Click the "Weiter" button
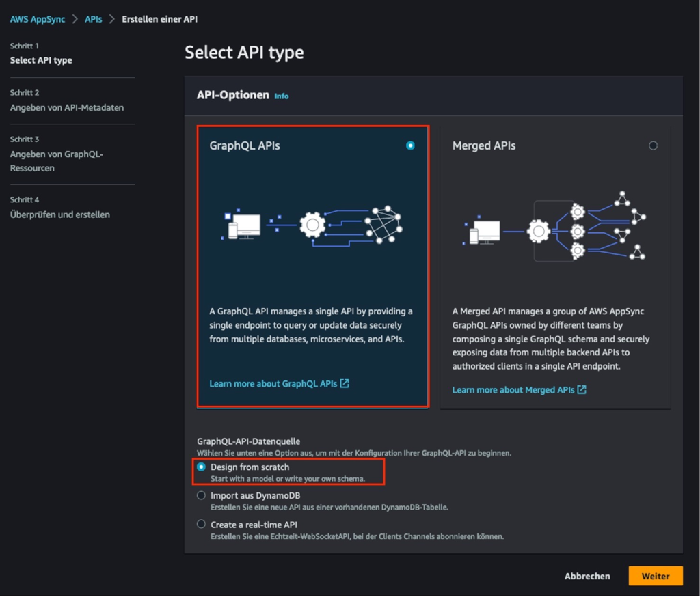The image size is (700, 597). 655,576
